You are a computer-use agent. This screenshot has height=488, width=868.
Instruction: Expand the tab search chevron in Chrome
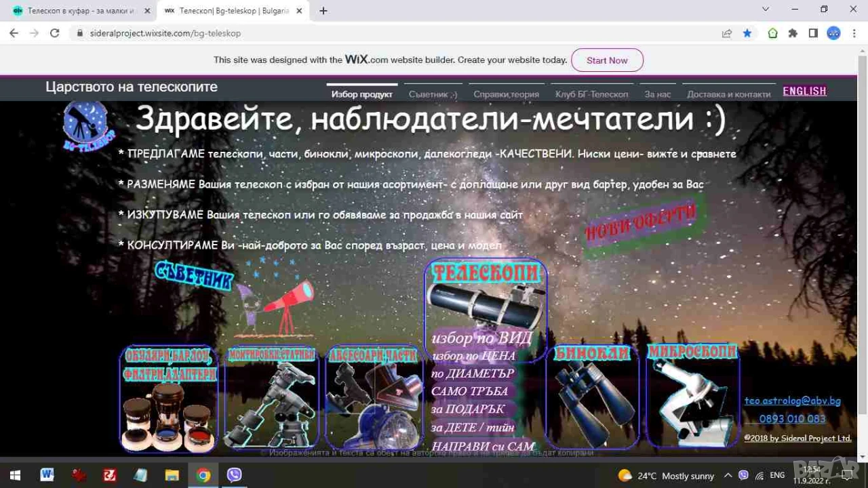pos(766,9)
